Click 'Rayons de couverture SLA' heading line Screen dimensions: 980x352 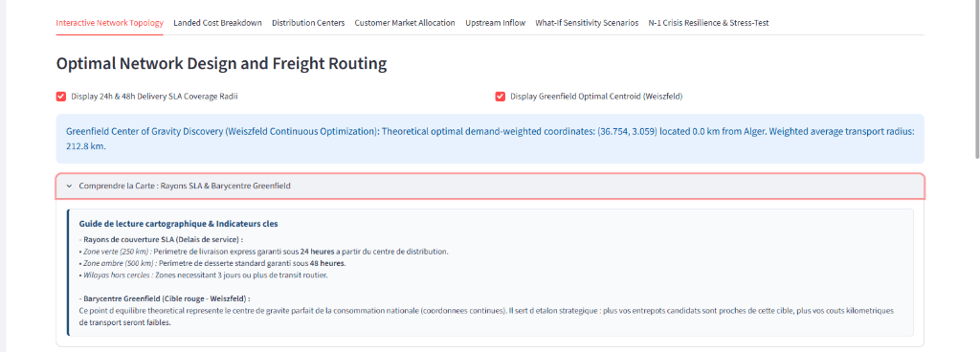pos(161,240)
